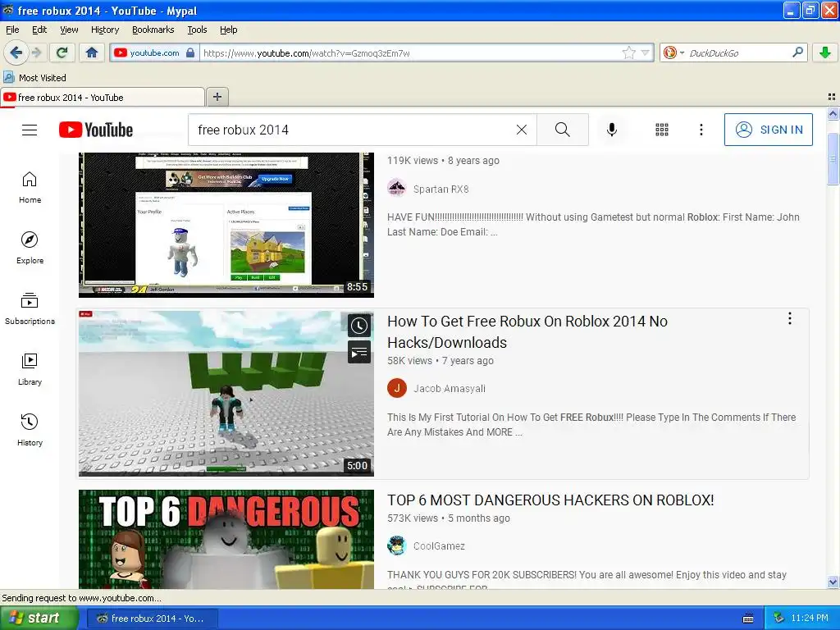Start voice search with microphone
Screen dimensions: 840x630
[x=612, y=130]
